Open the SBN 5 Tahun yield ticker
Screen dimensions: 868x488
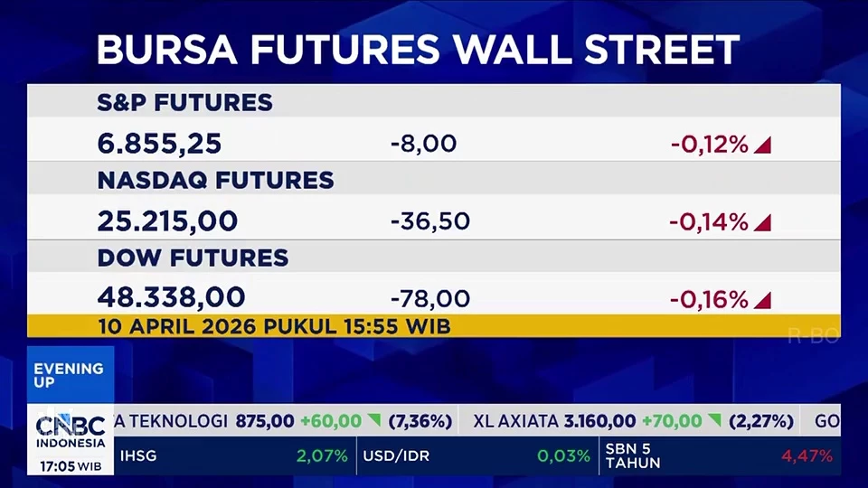click(x=719, y=456)
